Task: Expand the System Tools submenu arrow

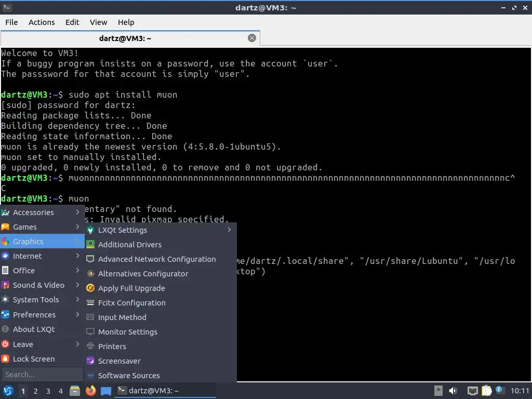Action: [77, 300]
